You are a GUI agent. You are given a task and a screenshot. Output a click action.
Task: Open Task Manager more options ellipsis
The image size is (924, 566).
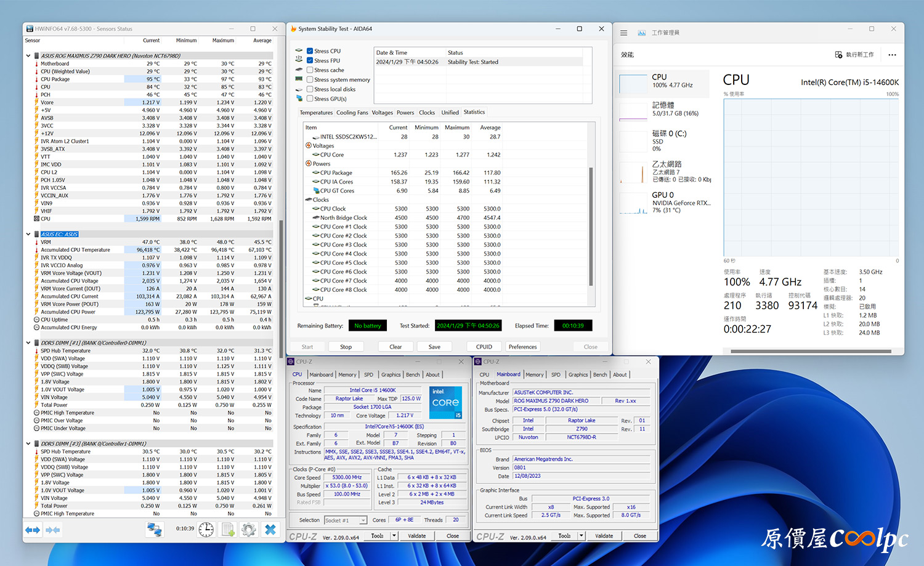(892, 55)
